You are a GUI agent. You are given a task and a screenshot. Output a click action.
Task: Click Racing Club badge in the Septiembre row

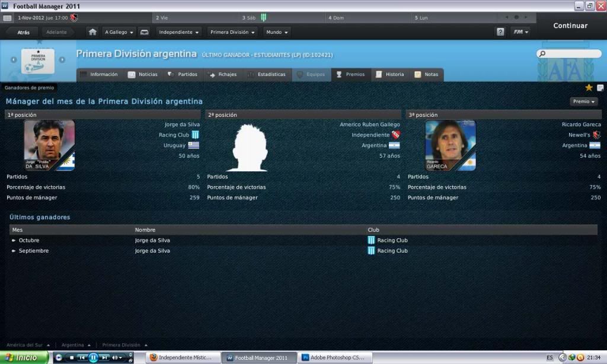pos(371,251)
